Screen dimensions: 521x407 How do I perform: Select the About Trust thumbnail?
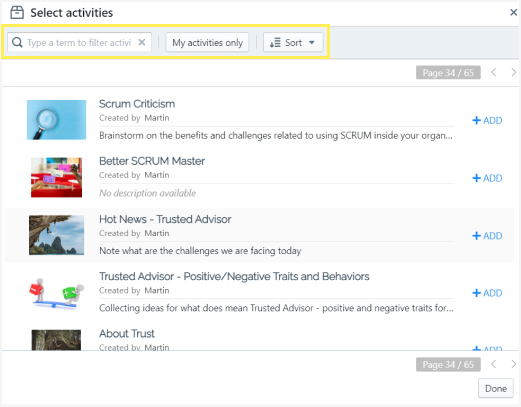click(56, 340)
